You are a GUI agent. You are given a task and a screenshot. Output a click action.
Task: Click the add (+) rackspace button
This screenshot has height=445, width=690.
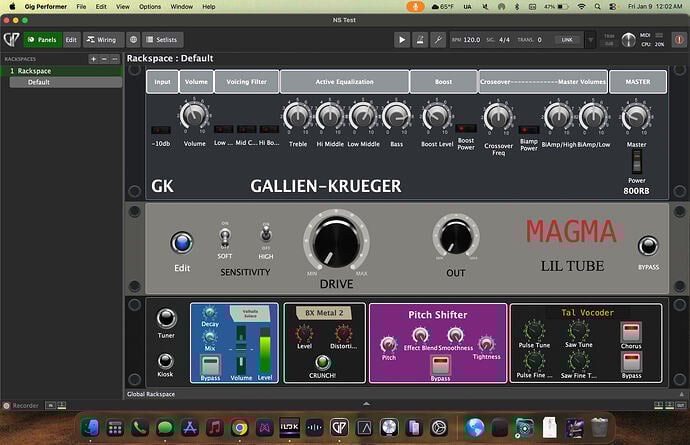(93, 59)
